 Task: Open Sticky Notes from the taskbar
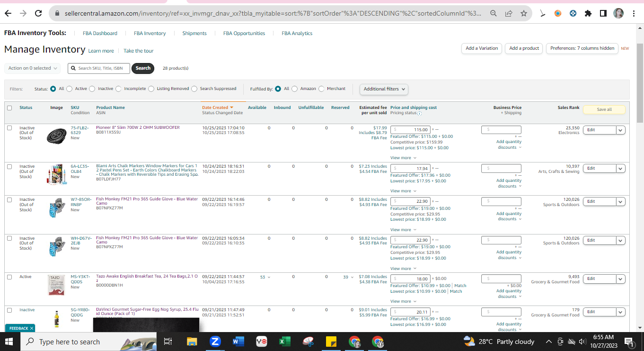coord(331,342)
